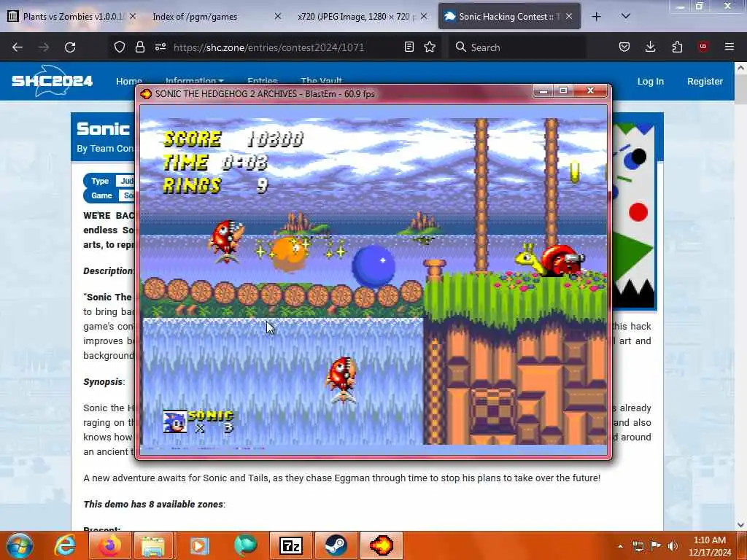Launch Internet Explorer from taskbar
The height and width of the screenshot is (560, 747).
point(65,545)
